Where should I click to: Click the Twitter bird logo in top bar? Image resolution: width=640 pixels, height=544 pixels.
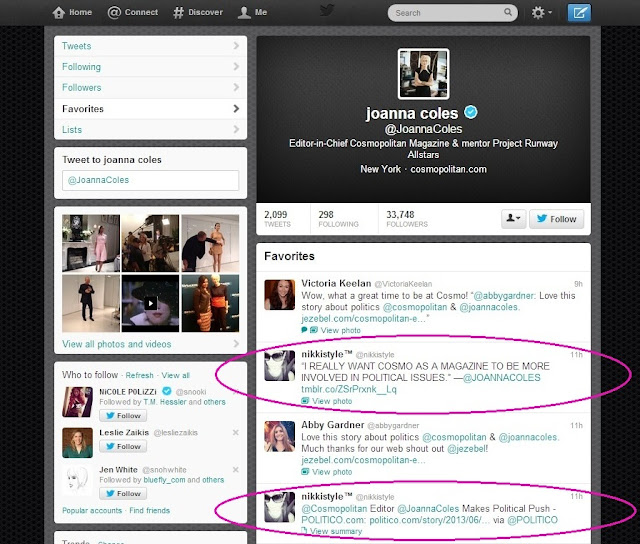tap(327, 10)
